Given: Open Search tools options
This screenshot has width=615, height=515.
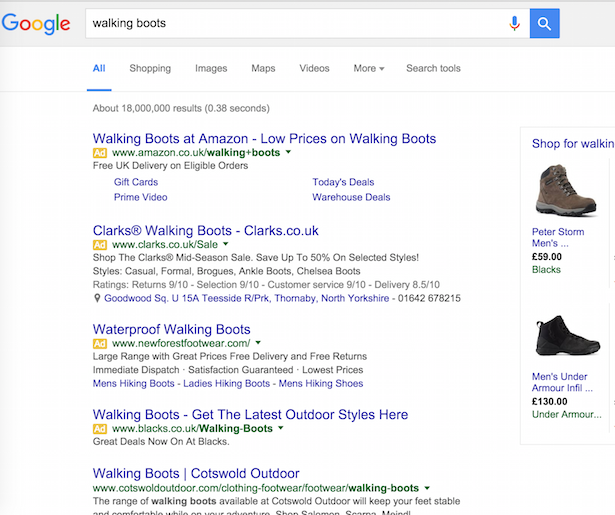Looking at the screenshot, I should pyautogui.click(x=433, y=69).
